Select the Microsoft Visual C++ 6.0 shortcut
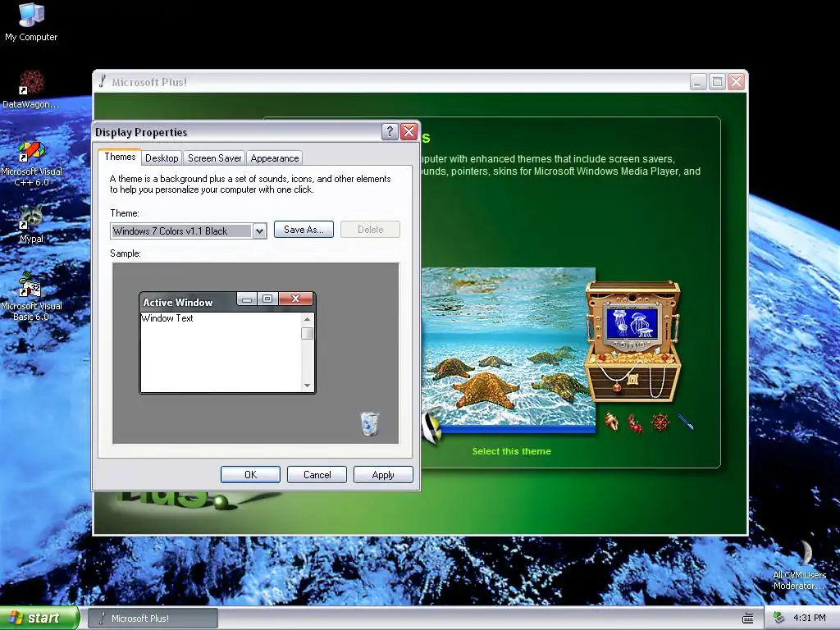The image size is (840, 630). [x=31, y=163]
